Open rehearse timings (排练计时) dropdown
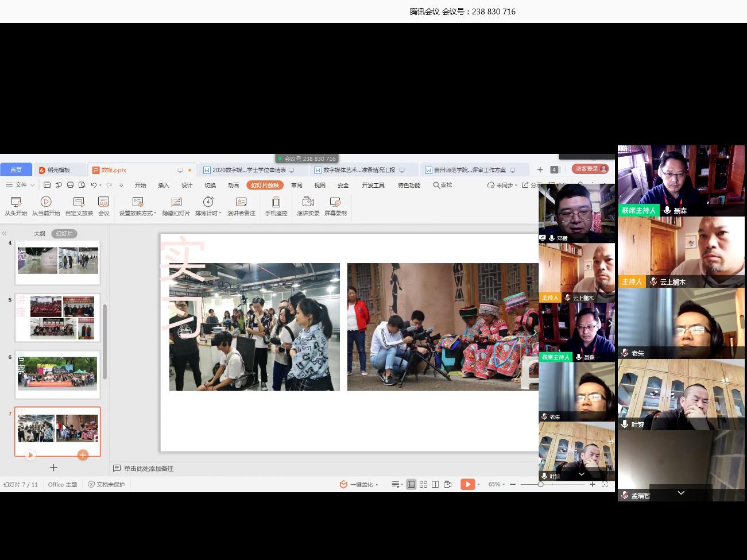This screenshot has width=747, height=560. click(208, 206)
